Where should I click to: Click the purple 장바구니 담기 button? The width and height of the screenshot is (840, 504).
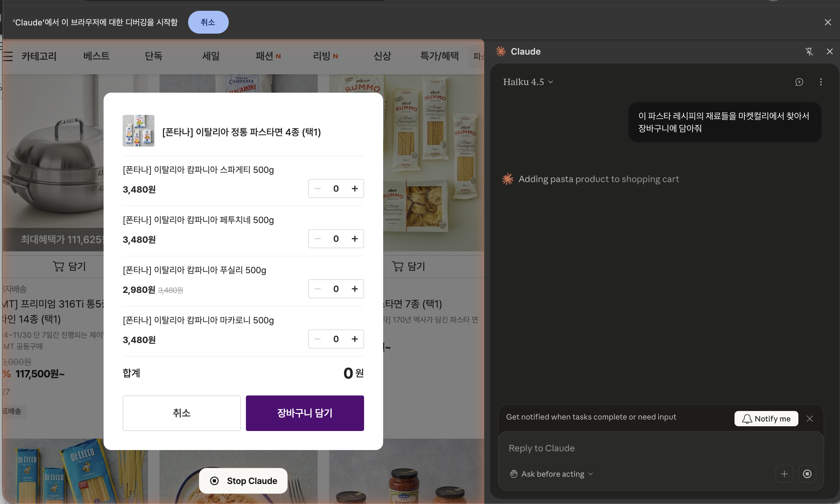pyautogui.click(x=305, y=413)
